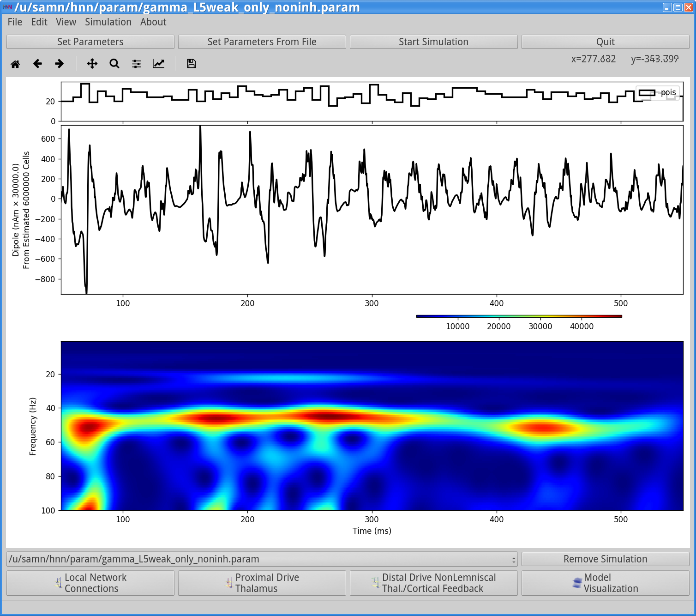Open Proximal Drive Thalamus settings
The image size is (696, 616).
coord(262,583)
